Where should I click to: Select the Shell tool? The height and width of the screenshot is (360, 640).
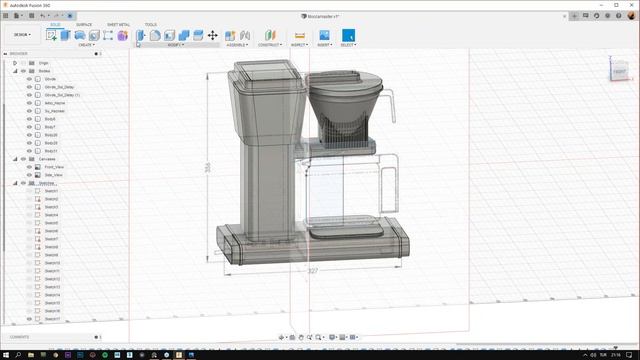[169, 36]
